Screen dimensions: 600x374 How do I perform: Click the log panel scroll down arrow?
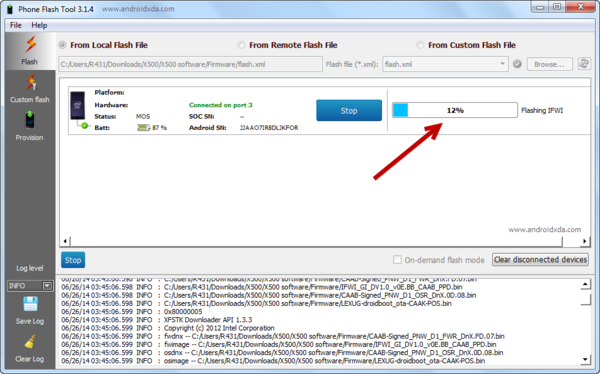click(x=585, y=359)
